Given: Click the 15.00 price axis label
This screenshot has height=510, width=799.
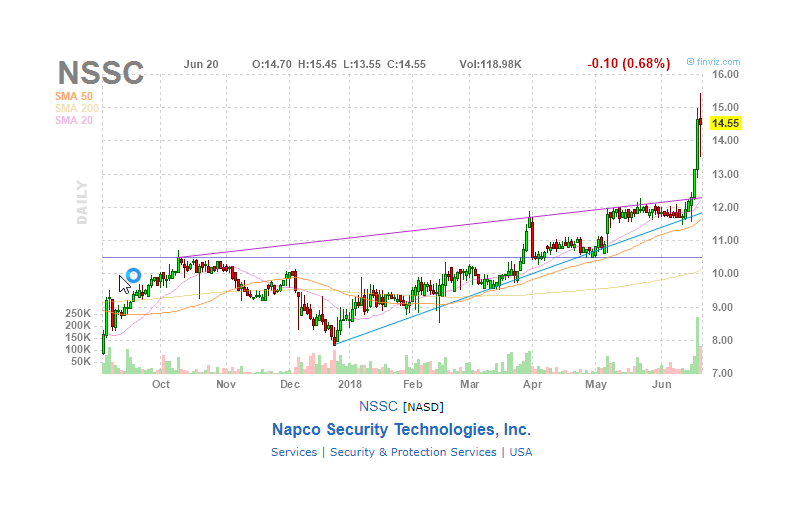Looking at the screenshot, I should (x=726, y=108).
